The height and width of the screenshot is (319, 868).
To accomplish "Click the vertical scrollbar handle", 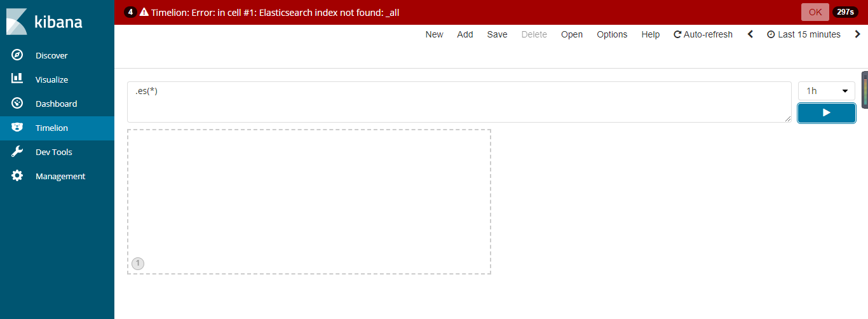I will 865,90.
